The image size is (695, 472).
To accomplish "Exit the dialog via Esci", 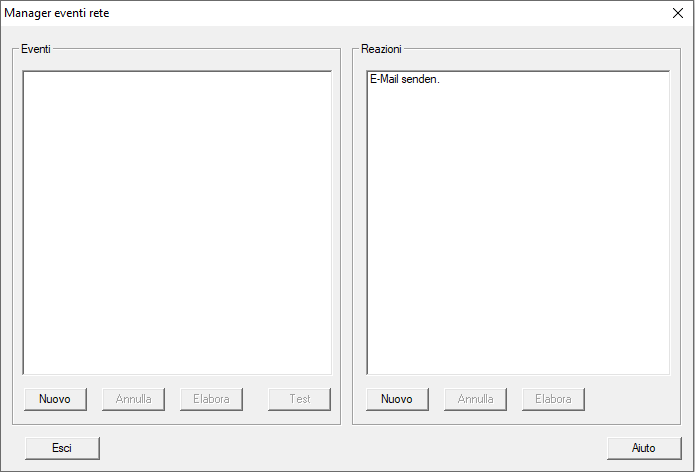I will [x=62, y=448].
